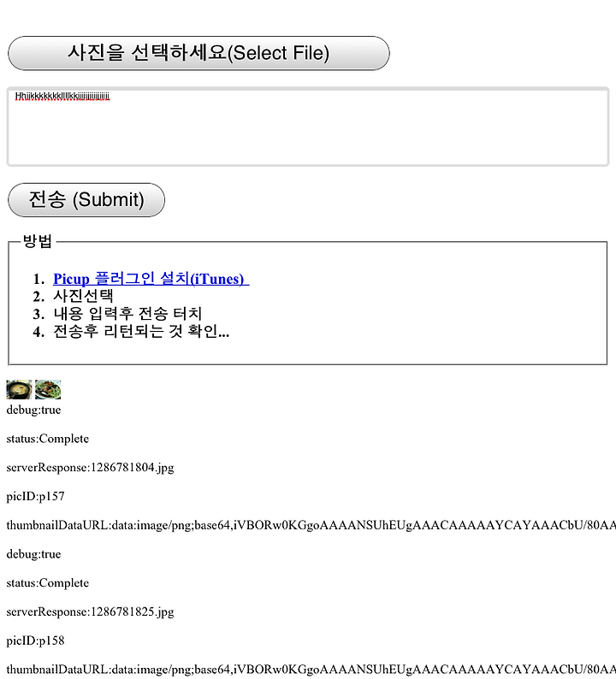Click the 방법 fieldset legend label
616x679 pixels.
(38, 241)
